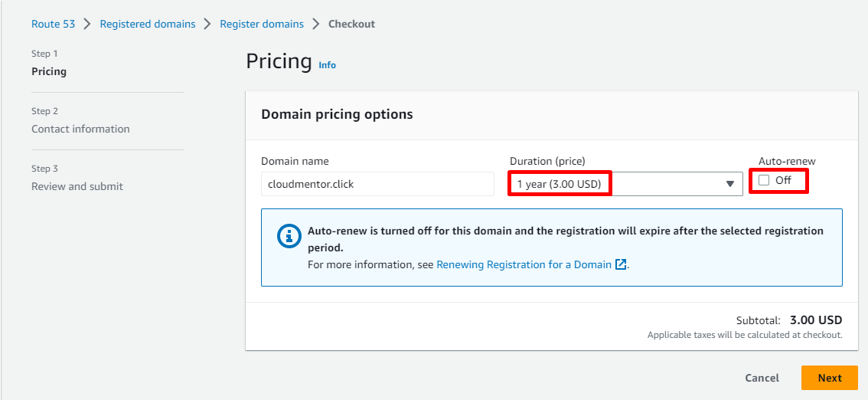868x400 pixels.
Task: Jump to Step 3 Review and submit
Action: pos(77,186)
